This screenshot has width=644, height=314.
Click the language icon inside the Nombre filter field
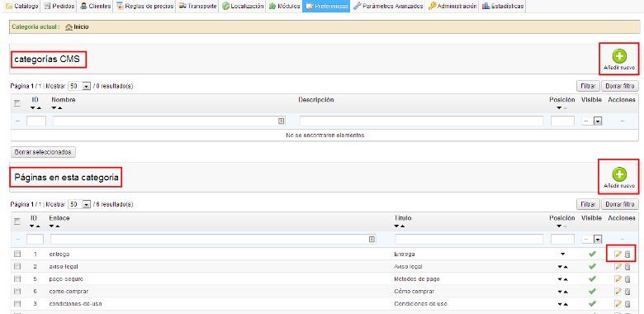[281, 121]
